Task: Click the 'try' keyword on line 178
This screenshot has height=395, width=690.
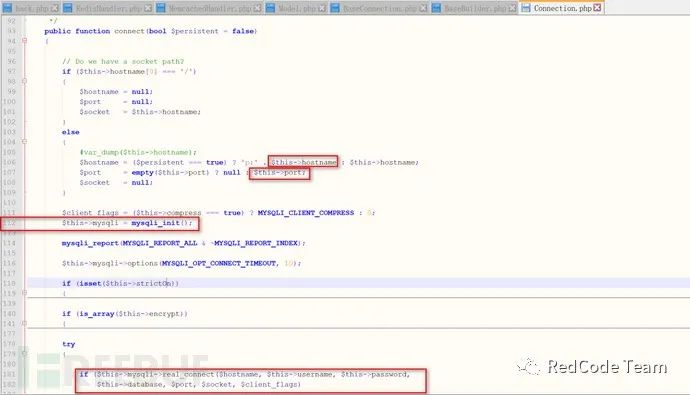Action: click(x=68, y=344)
